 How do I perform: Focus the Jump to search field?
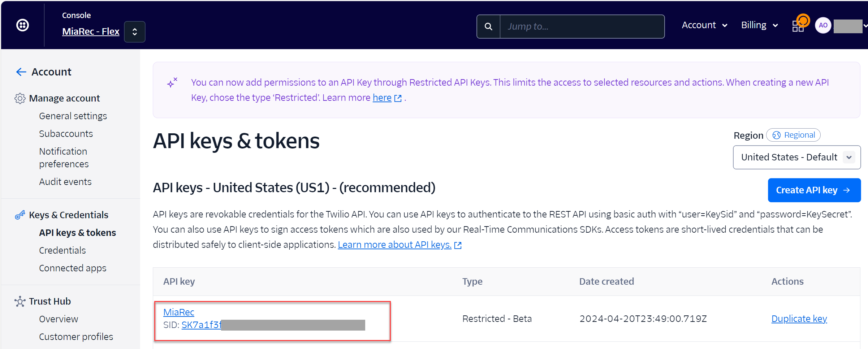[582, 26]
